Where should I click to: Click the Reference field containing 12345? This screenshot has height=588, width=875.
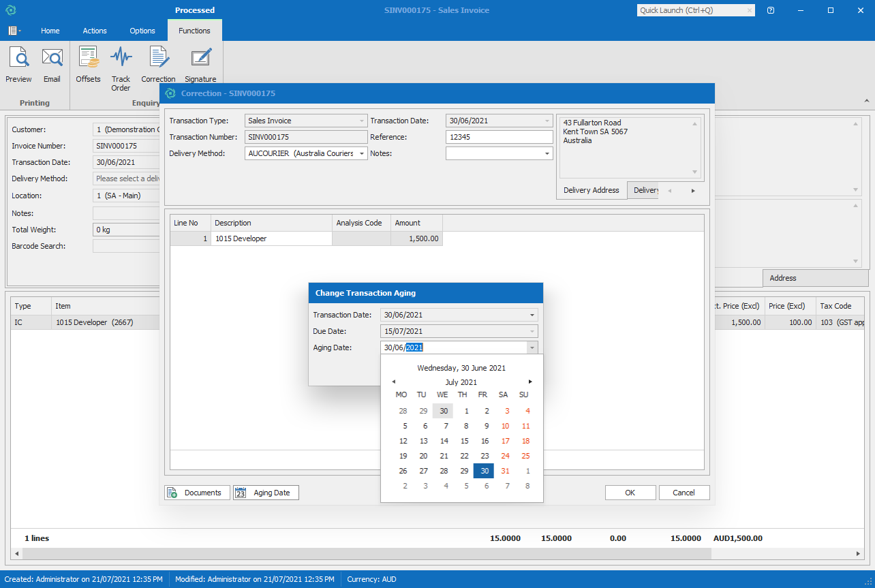(x=499, y=137)
